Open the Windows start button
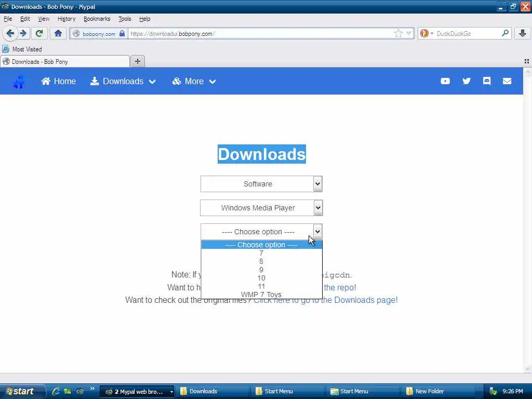Image resolution: width=532 pixels, height=399 pixels. coord(22,391)
